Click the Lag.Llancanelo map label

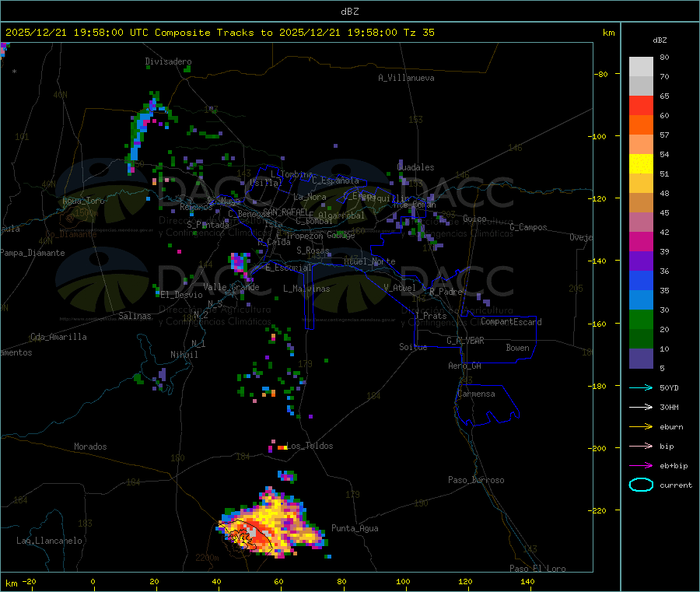tap(49, 541)
